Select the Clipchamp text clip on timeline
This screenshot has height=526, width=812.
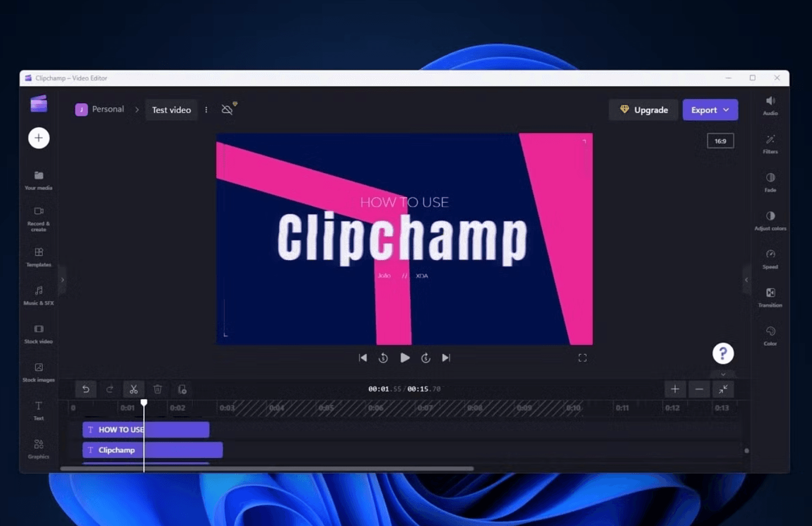[x=153, y=450]
